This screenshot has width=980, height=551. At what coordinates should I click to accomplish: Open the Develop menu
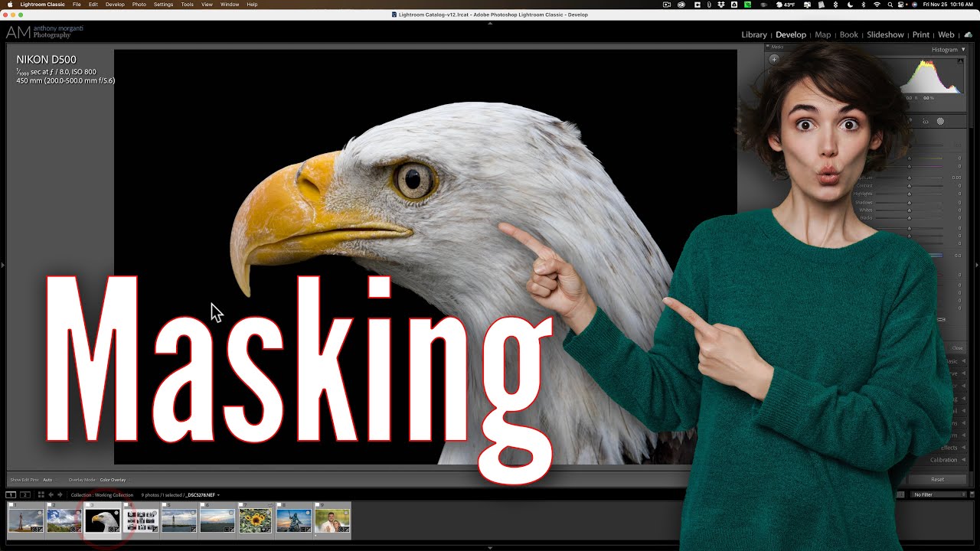(x=115, y=5)
